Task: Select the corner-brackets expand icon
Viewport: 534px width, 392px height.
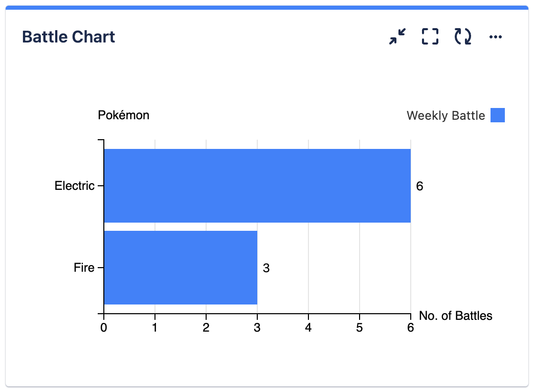Action: pos(430,36)
